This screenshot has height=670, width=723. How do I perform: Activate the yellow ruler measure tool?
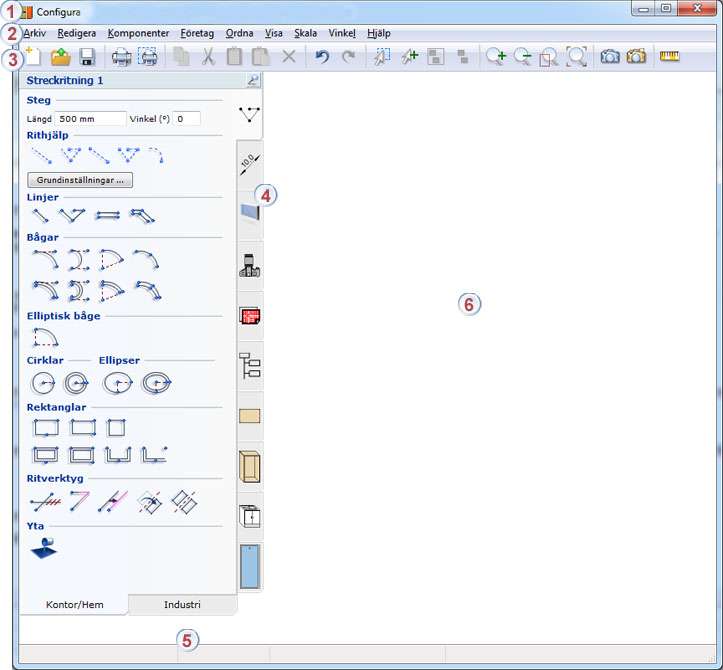coord(670,56)
